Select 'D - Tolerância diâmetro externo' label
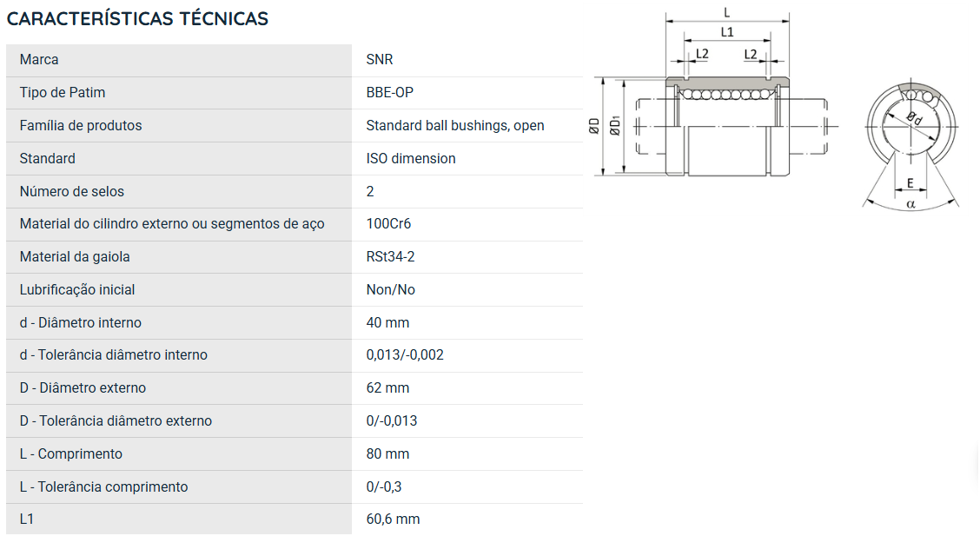Image resolution: width=980 pixels, height=536 pixels. (x=116, y=421)
